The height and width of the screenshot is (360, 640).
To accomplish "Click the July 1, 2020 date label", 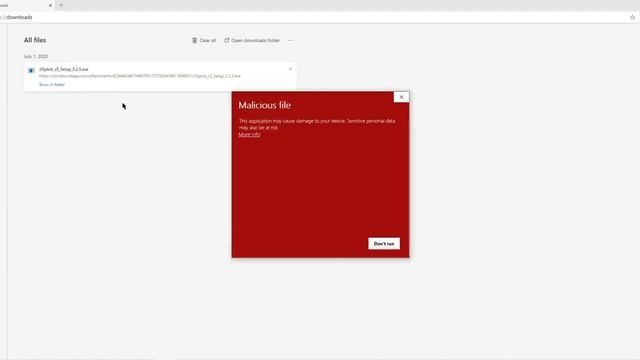I will [36, 56].
